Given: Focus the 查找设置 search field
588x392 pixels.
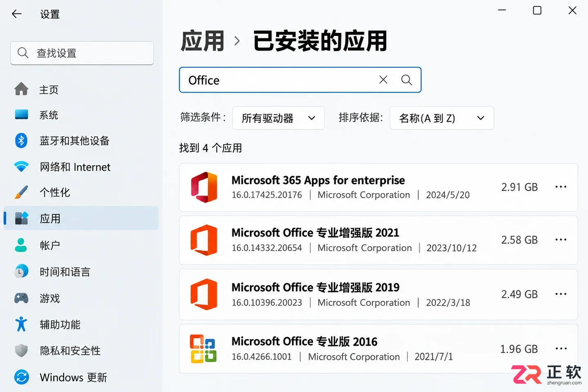Looking at the screenshot, I should [x=82, y=53].
